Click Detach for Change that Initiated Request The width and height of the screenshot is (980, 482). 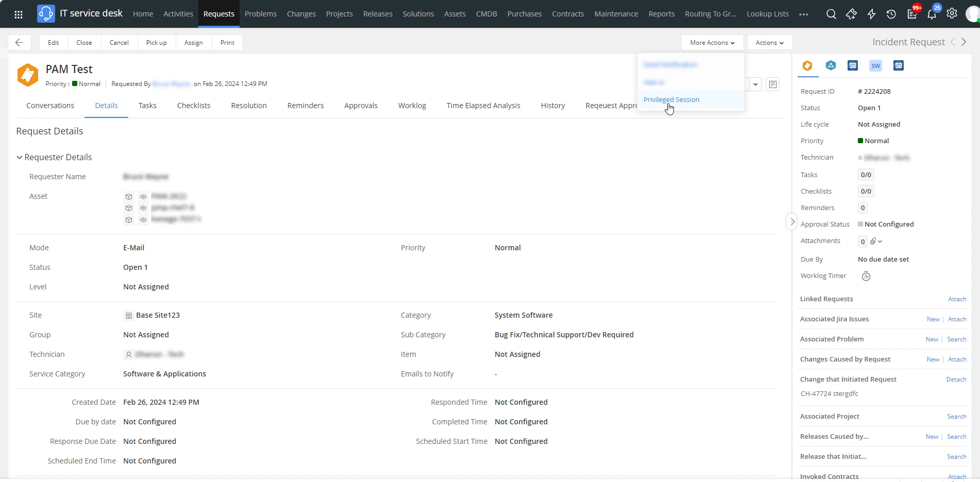coord(956,380)
